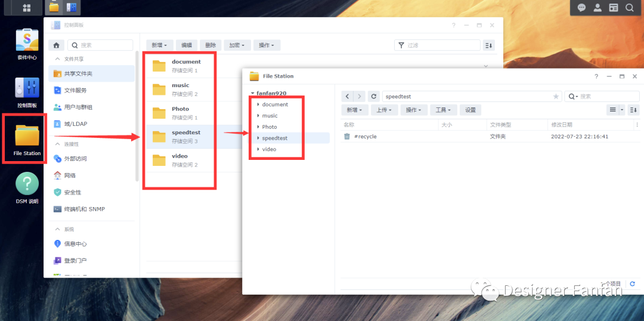644x321 pixels.
Task: Expand the document folder in the tree
Action: coord(258,104)
